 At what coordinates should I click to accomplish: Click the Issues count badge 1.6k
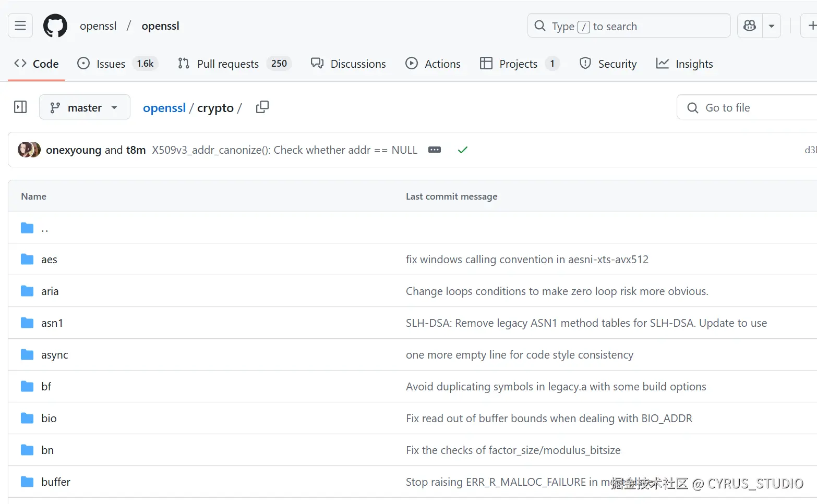coord(145,64)
